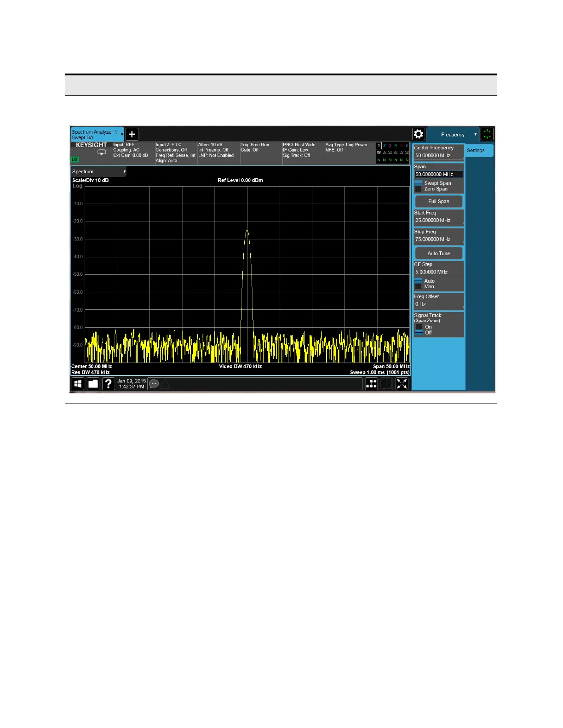Select Swept Span option

(x=433, y=183)
